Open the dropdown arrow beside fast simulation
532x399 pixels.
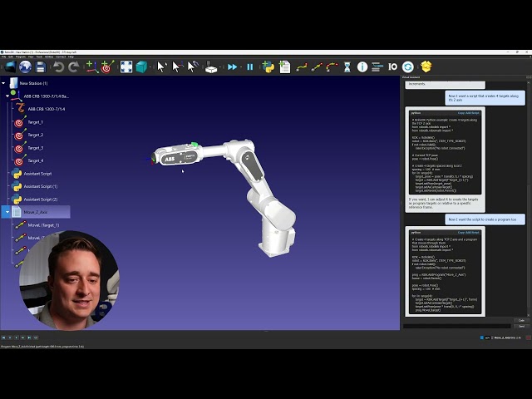[241, 67]
